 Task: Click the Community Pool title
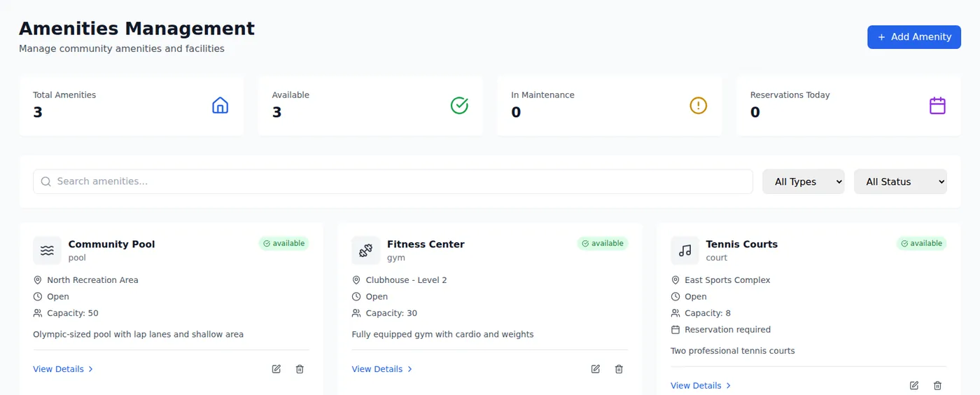click(111, 244)
